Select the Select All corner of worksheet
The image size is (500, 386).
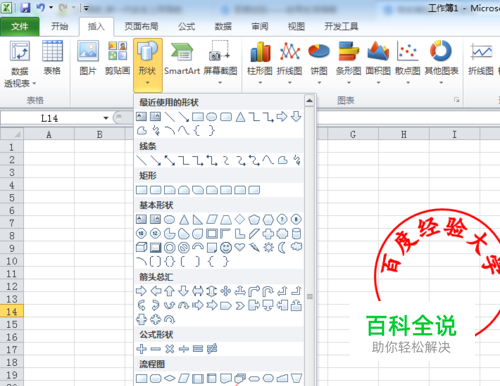[x=12, y=134]
